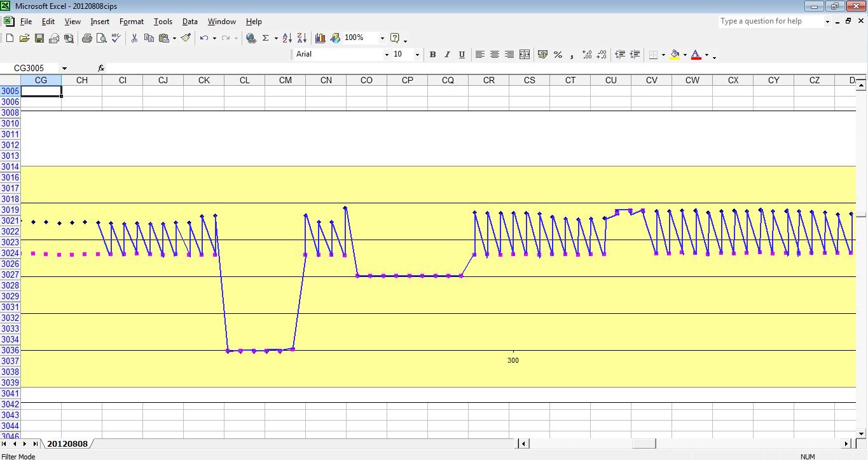The image size is (868, 460).
Task: Click the Merge and Center icon
Action: (x=525, y=55)
